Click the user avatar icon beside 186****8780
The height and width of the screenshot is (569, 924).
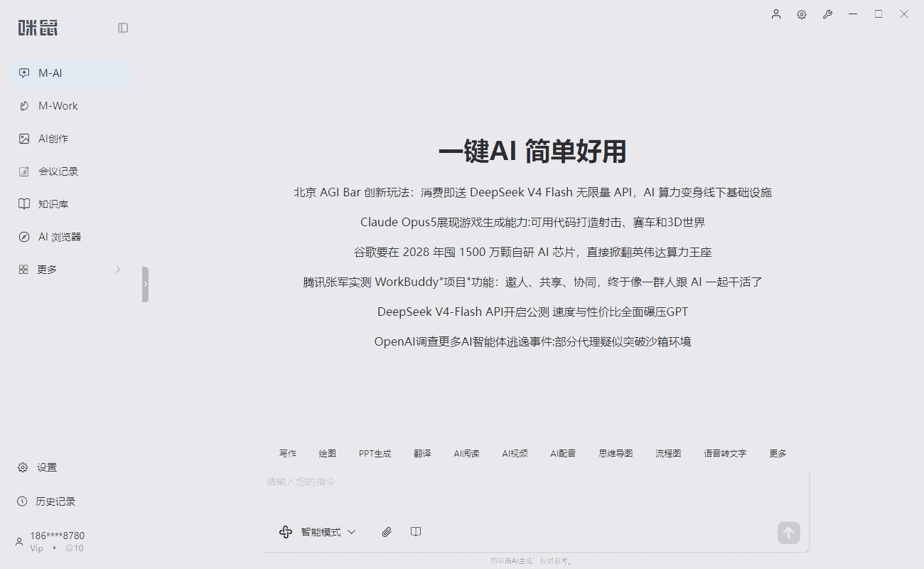pyautogui.click(x=19, y=542)
